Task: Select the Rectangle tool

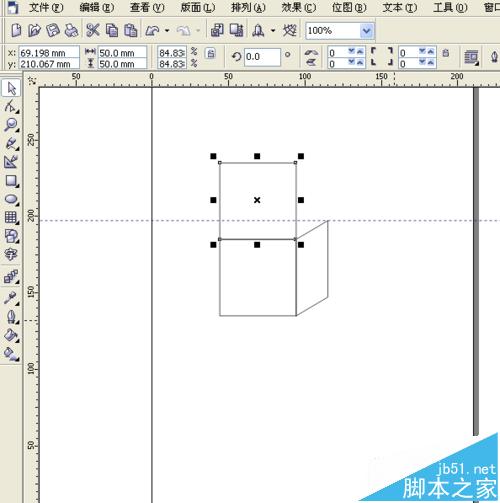Action: [x=11, y=181]
